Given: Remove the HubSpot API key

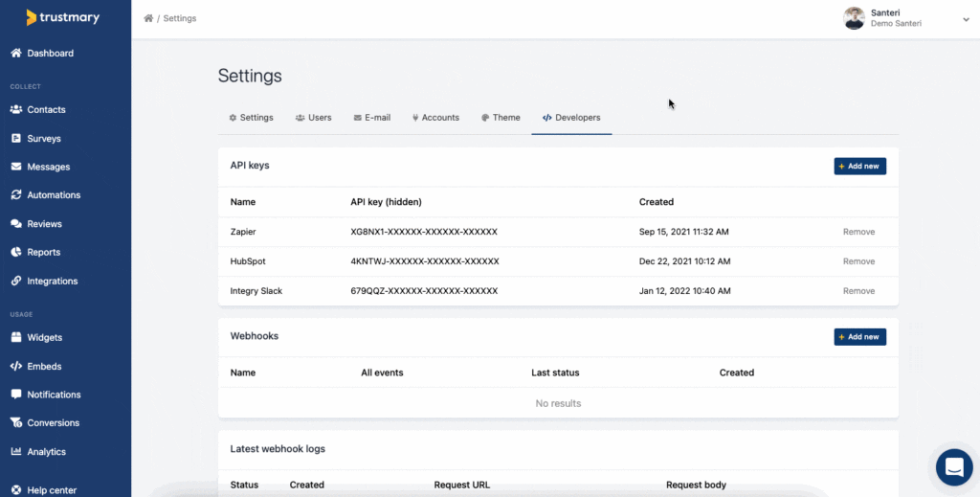Looking at the screenshot, I should coord(858,261).
